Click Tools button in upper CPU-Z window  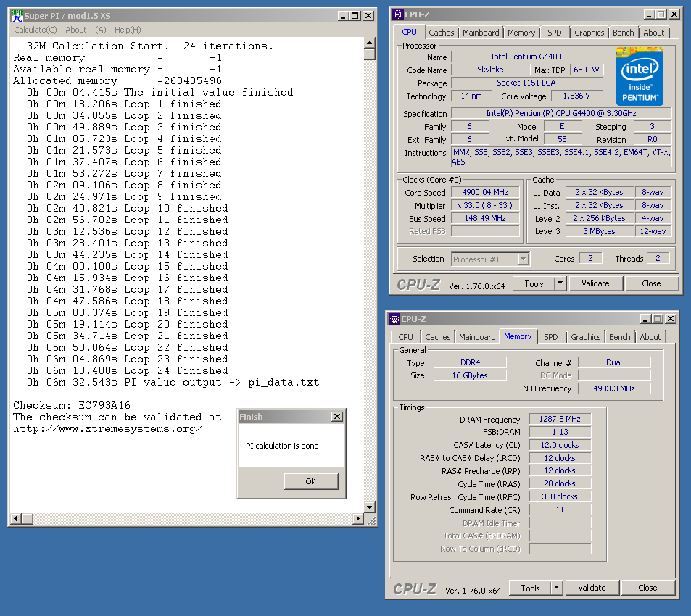tap(534, 283)
